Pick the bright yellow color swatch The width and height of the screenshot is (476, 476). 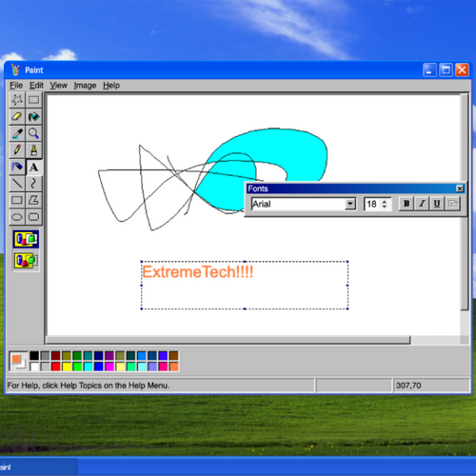[67, 367]
